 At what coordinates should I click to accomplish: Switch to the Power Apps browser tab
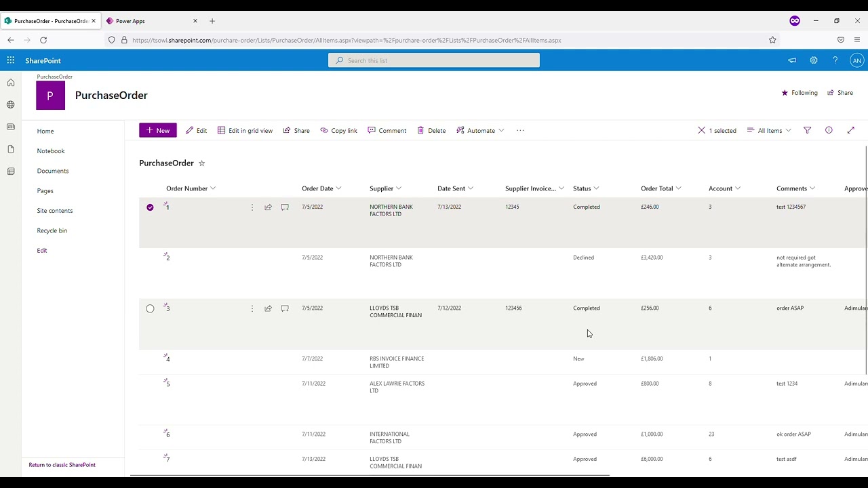[151, 21]
